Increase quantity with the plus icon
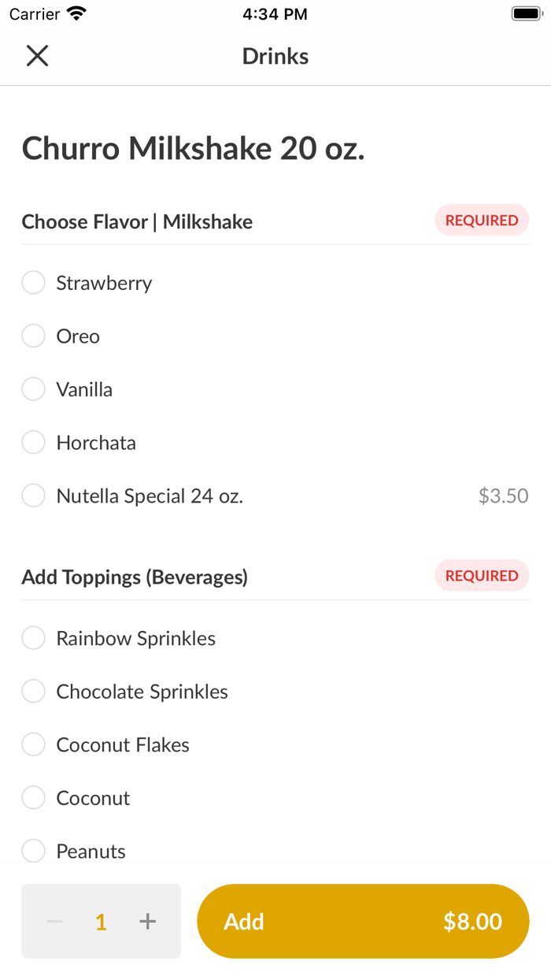This screenshot has height=980, width=551. tap(147, 921)
